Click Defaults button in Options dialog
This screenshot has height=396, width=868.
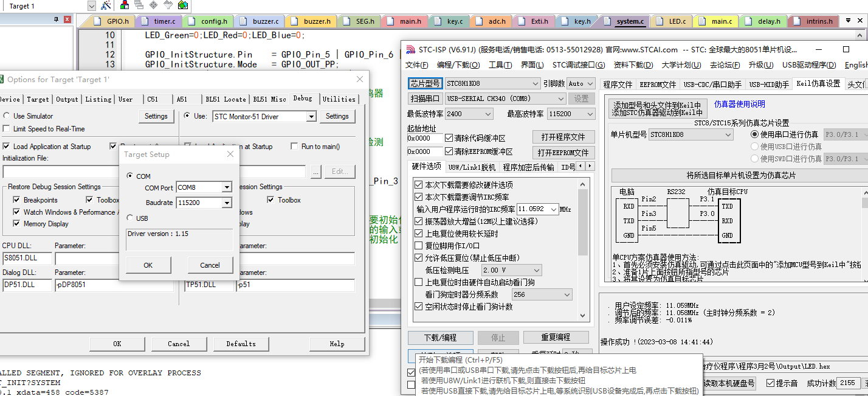click(x=241, y=344)
